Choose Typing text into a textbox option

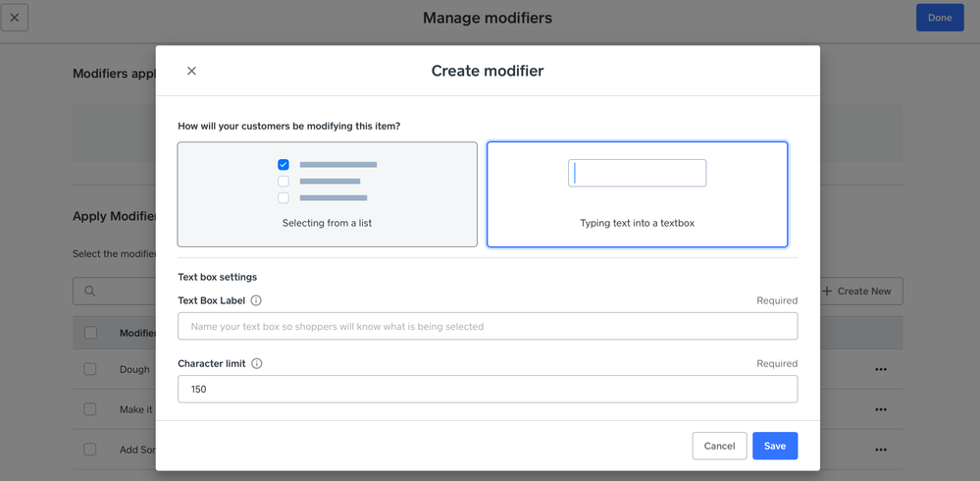[637, 194]
